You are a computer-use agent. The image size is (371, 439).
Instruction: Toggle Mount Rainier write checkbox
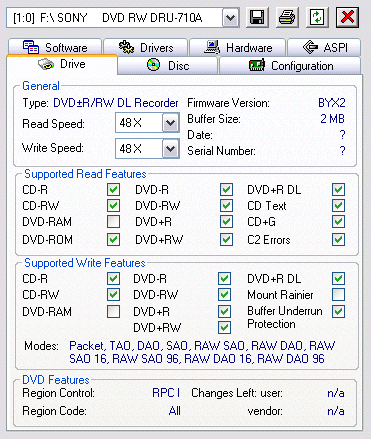(338, 294)
